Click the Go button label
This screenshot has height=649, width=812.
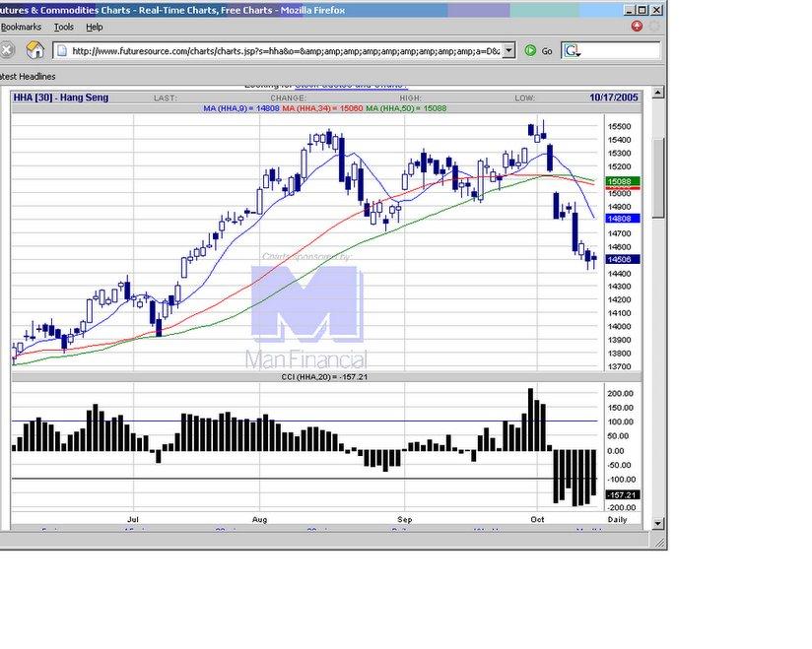(x=547, y=51)
